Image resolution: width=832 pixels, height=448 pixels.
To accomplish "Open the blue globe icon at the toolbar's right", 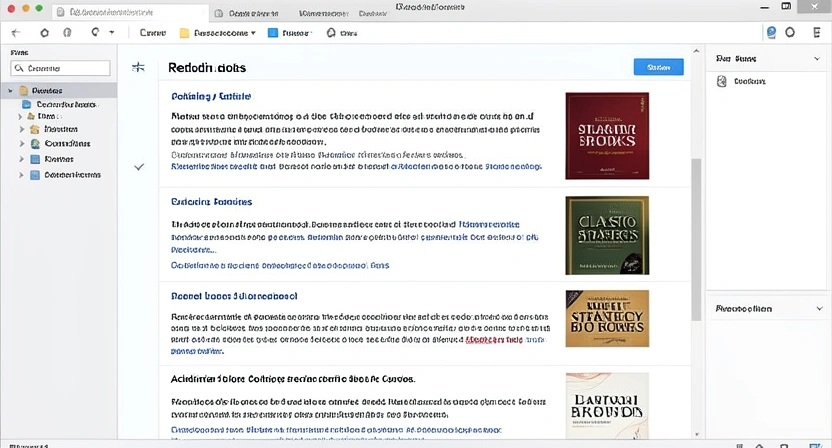I will click(x=772, y=32).
